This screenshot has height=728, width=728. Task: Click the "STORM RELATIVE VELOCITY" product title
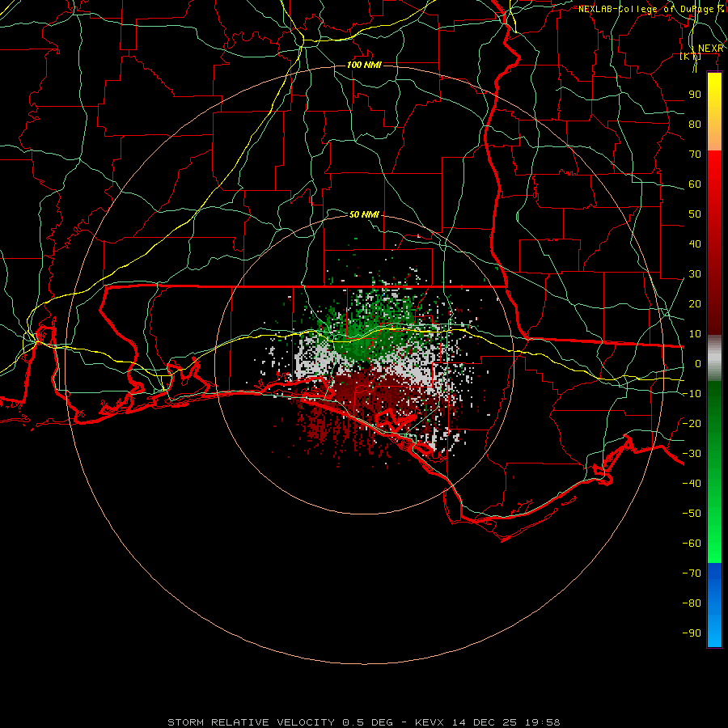click(x=251, y=722)
